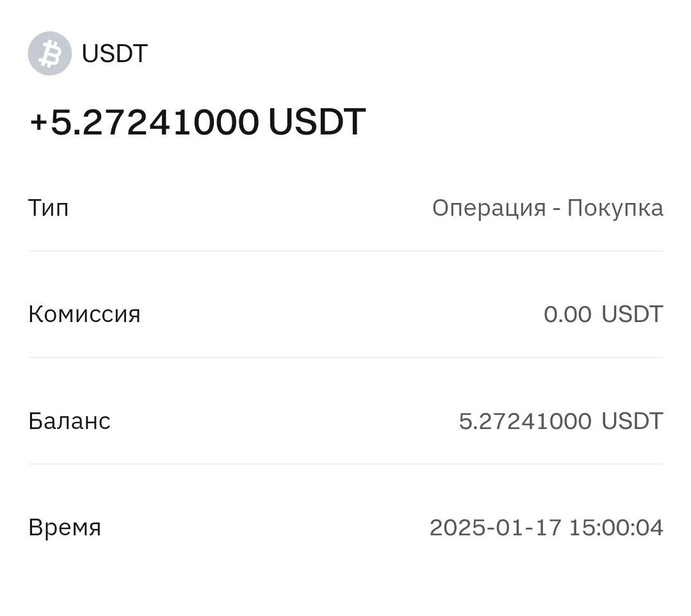This screenshot has width=691, height=616.
Task: Select the Баланс row label
Action: point(69,421)
